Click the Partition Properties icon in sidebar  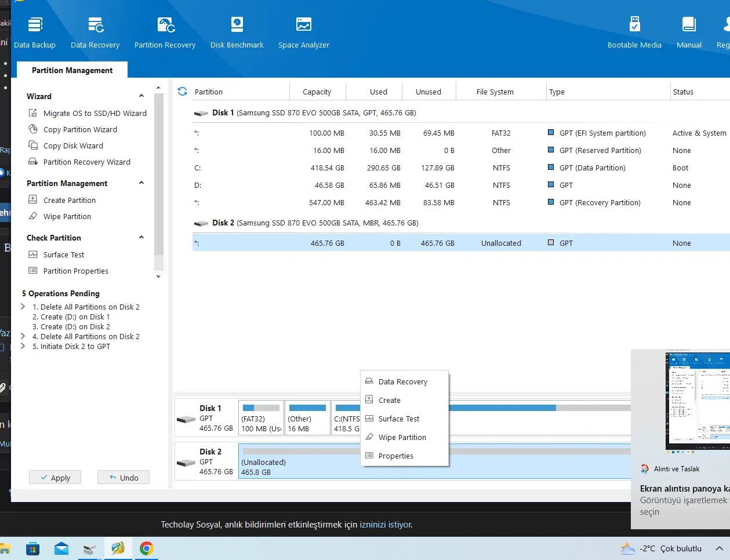click(33, 271)
